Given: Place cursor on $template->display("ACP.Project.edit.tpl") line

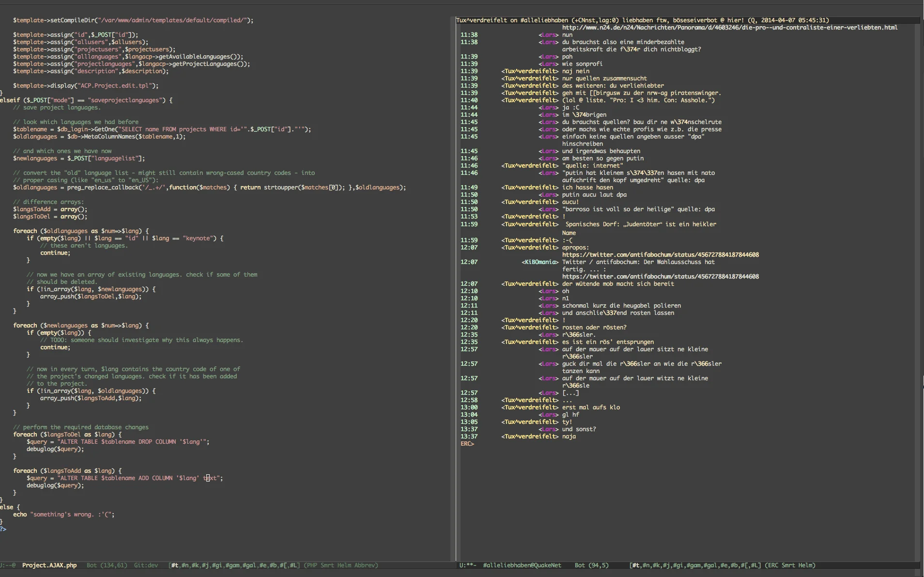Looking at the screenshot, I should tap(86, 86).
